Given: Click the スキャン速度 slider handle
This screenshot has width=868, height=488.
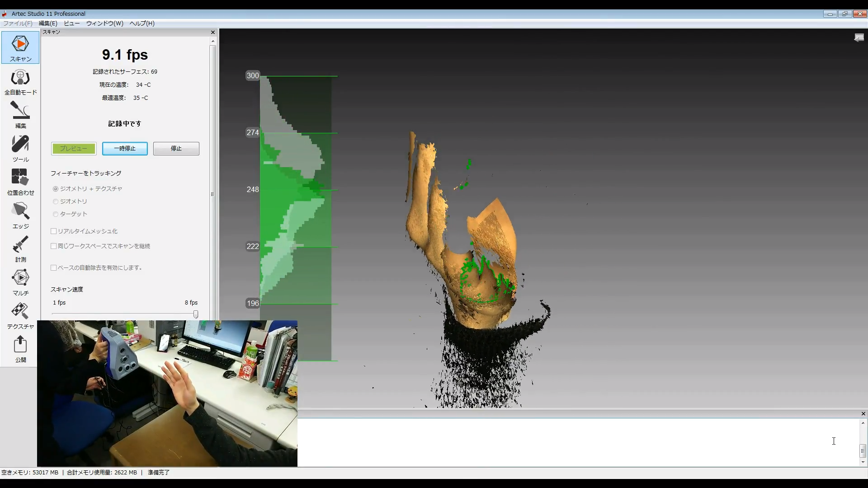Looking at the screenshot, I should coord(196,314).
